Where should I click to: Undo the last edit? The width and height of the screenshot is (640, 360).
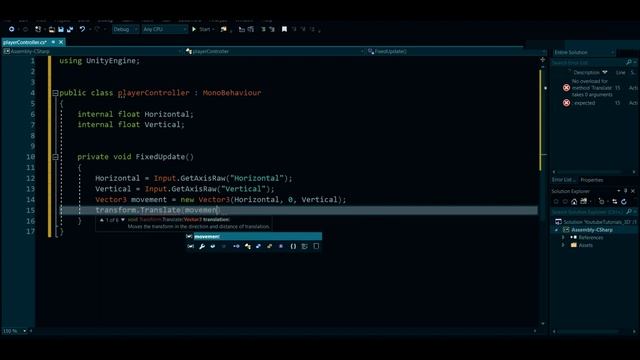point(82,29)
